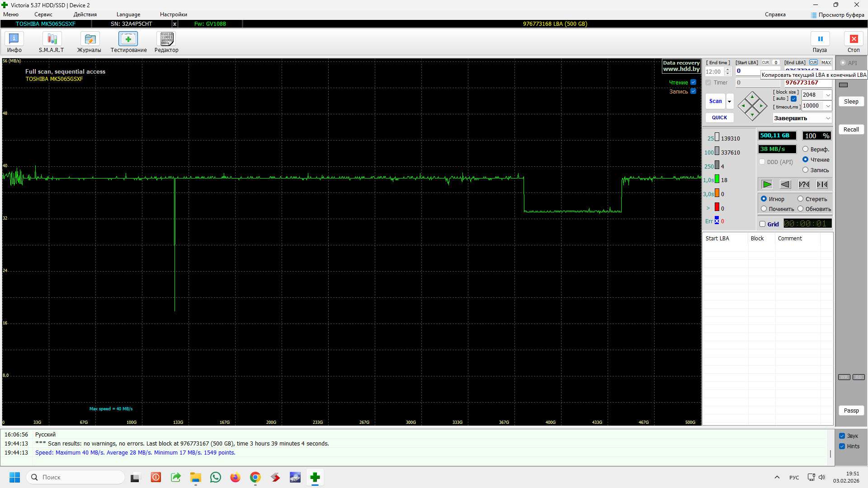This screenshot has width=868, height=488.
Task: Click the QUICK scan button
Action: [x=719, y=117]
